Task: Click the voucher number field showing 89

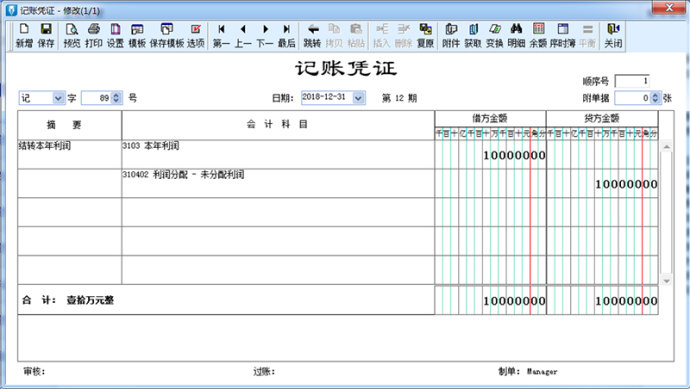Action: click(x=97, y=98)
